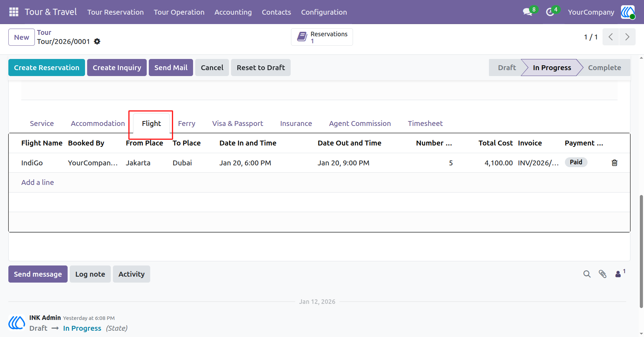The width and height of the screenshot is (644, 337).
Task: Switch to the Ferry tab
Action: (187, 123)
